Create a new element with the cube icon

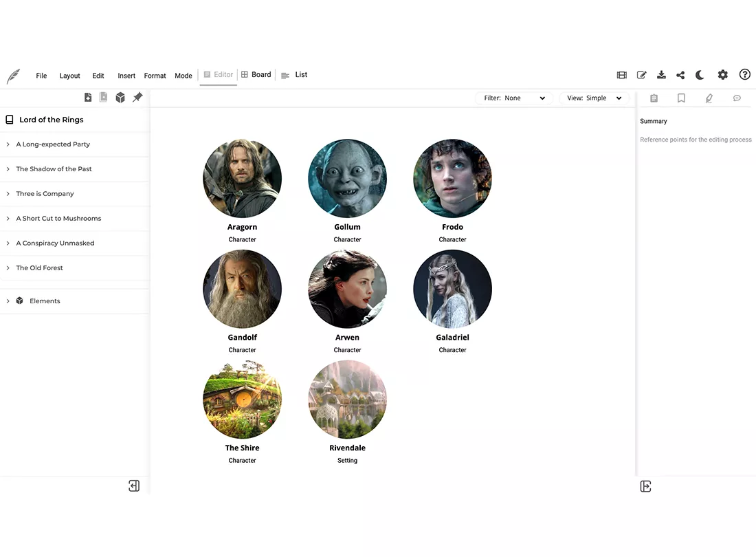click(120, 98)
